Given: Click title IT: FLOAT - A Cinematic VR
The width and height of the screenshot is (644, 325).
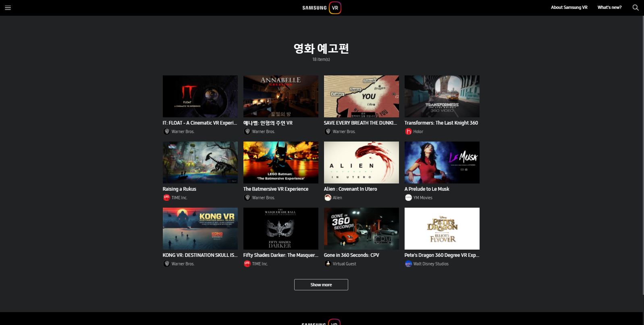Looking at the screenshot, I should click(200, 123).
